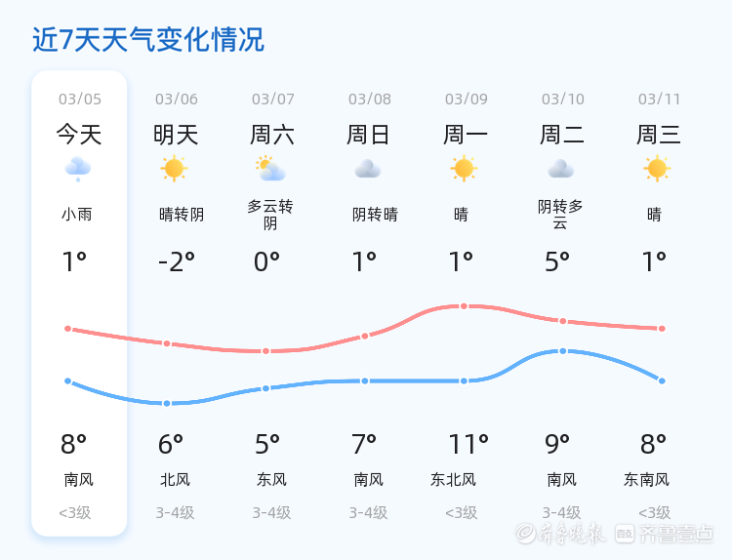Click Saturday's partly cloudy icon
This screenshot has height=560, width=732.
[x=270, y=169]
